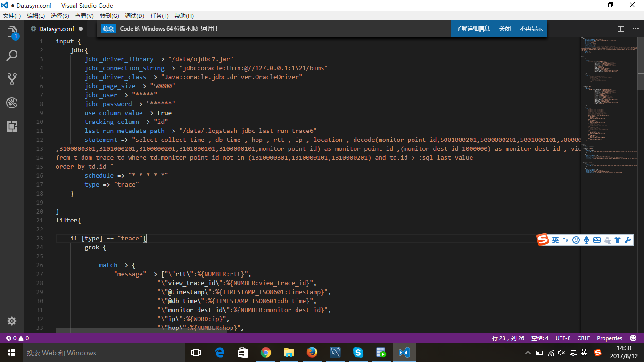Viewport: 644px width, 362px height.
Task: Click 不再显示 in notification
Action: click(x=531, y=29)
